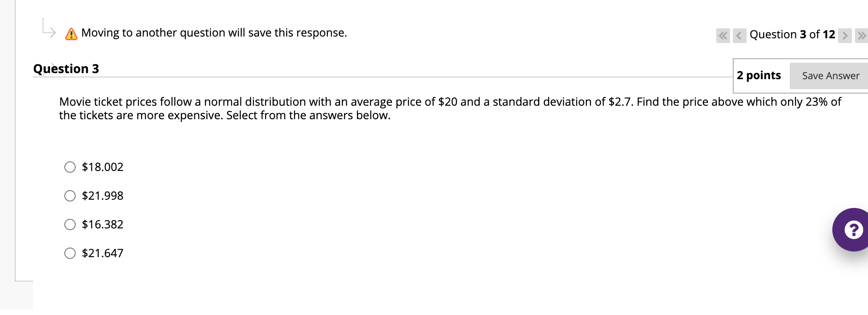Click the moving-to-another-question warning message

pyautogui.click(x=213, y=33)
